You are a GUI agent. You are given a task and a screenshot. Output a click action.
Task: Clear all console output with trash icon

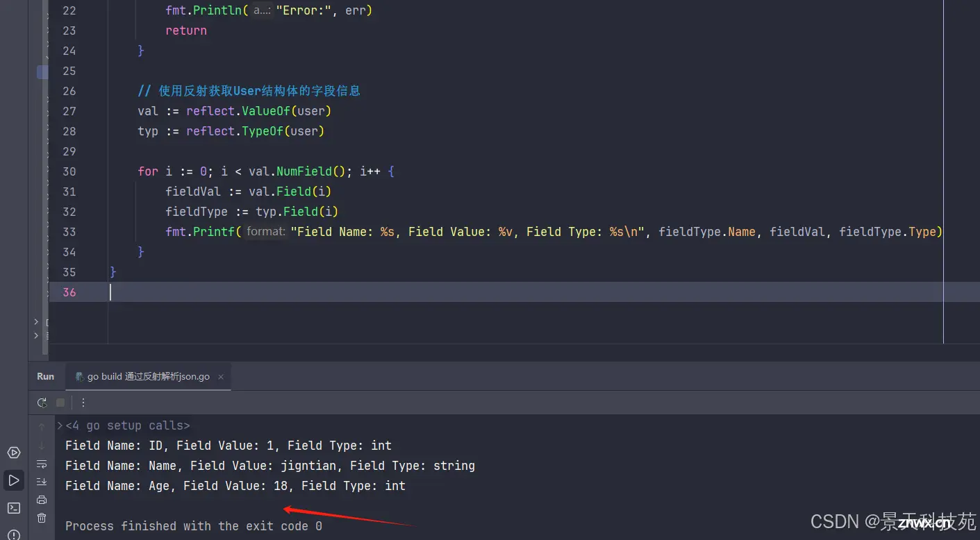[x=42, y=518]
